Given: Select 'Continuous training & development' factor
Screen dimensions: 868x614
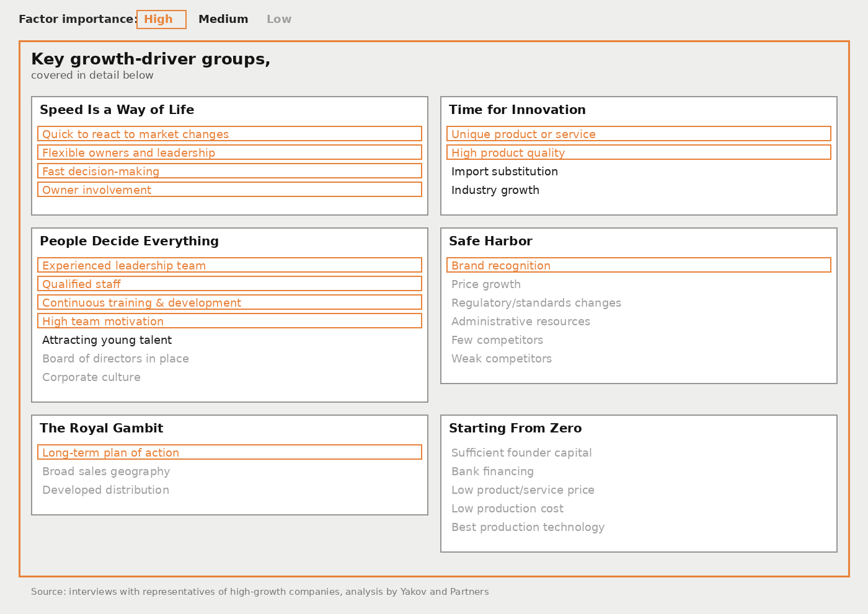Looking at the screenshot, I should (x=229, y=302).
